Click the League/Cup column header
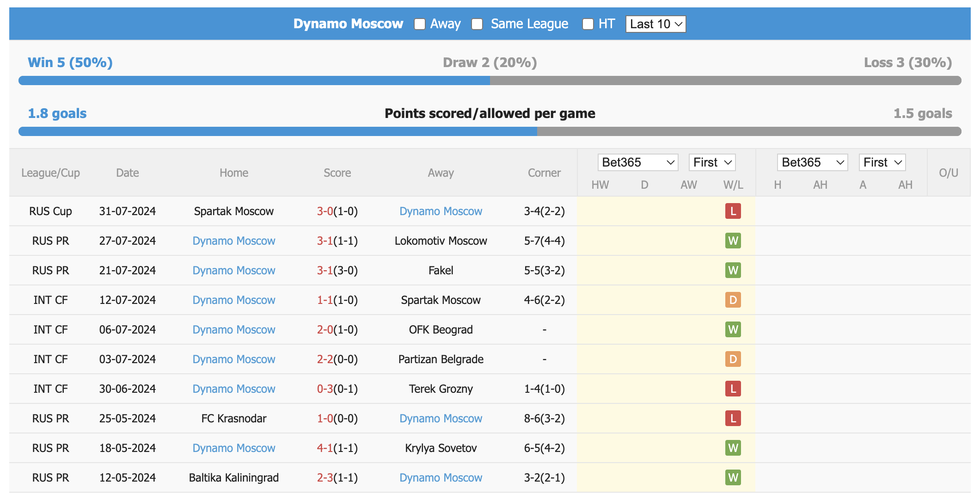Image resolution: width=980 pixels, height=495 pixels. point(51,173)
